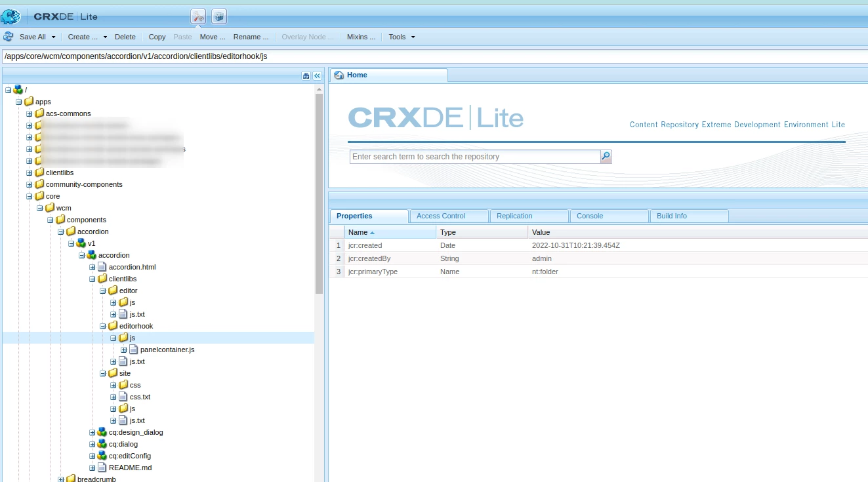868x482 pixels.
Task: Click the Copy button
Action: coord(157,37)
